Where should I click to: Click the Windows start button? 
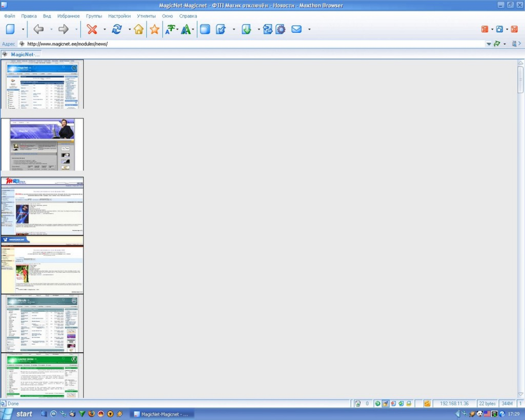click(18, 414)
